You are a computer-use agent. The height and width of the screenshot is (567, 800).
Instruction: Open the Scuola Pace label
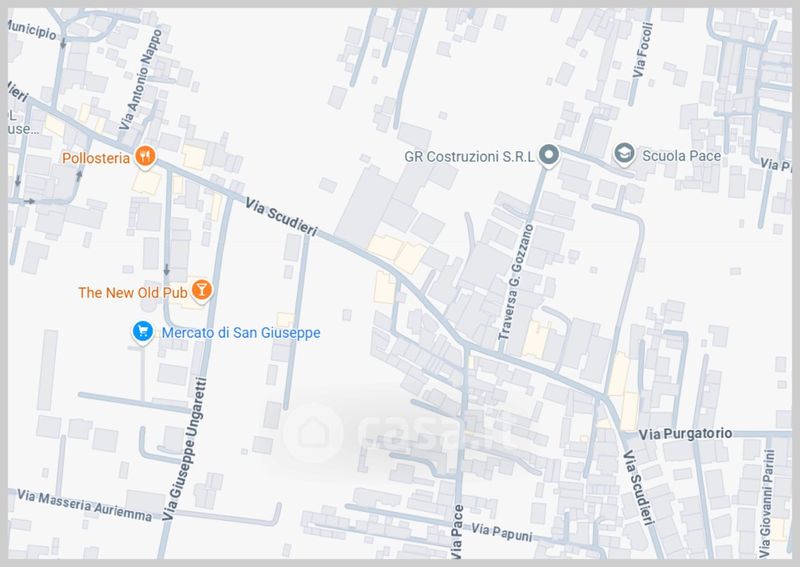[x=682, y=156]
